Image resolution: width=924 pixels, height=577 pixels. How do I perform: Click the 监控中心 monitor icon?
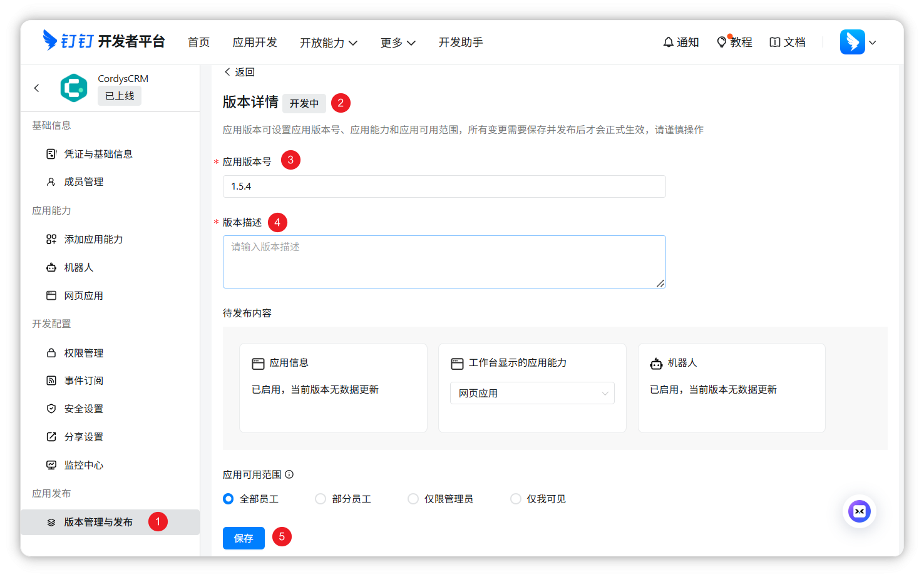point(51,465)
